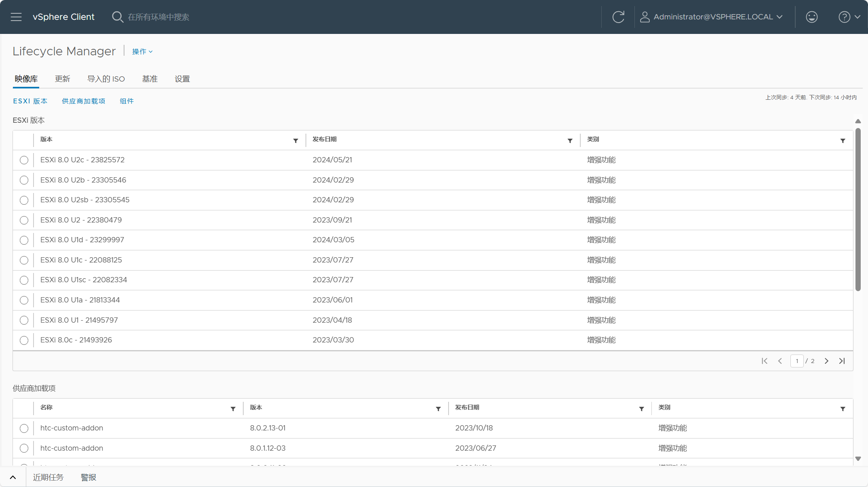Filter ESXi table by 发布日期 column

[570, 141]
